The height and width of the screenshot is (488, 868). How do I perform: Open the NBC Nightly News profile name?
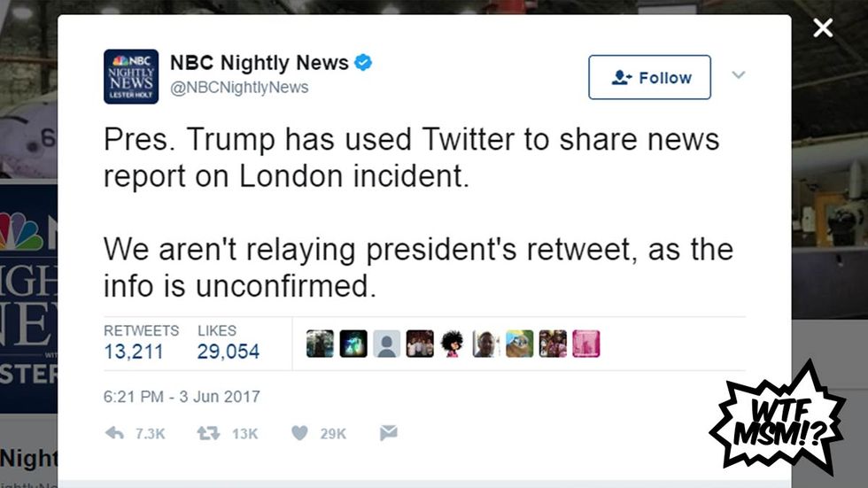pos(260,63)
